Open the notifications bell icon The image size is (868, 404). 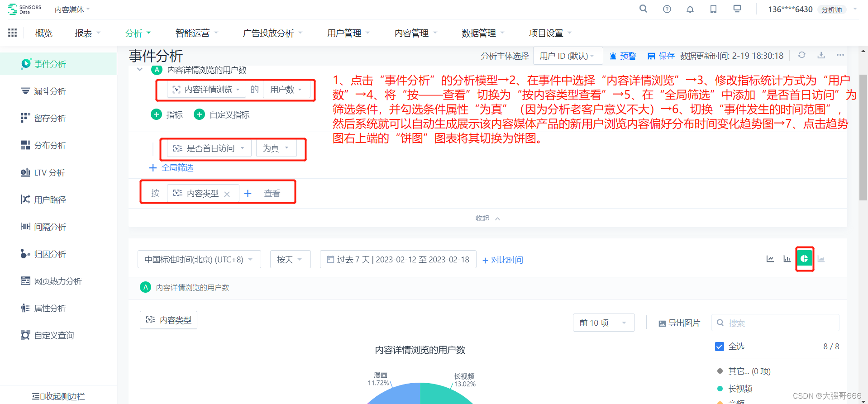pyautogui.click(x=690, y=9)
